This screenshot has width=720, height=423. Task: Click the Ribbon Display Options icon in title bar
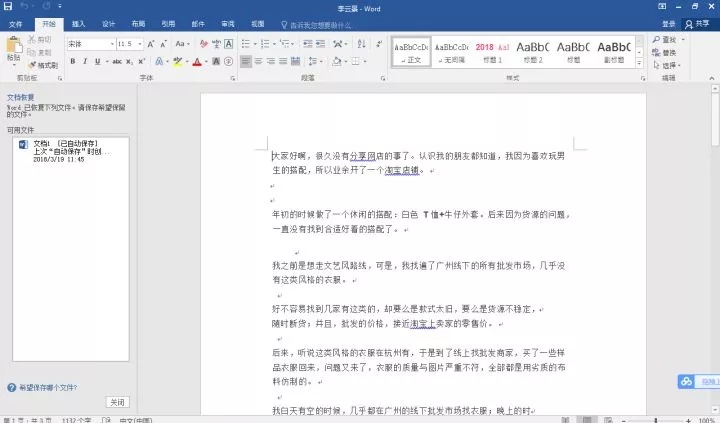(662, 6)
